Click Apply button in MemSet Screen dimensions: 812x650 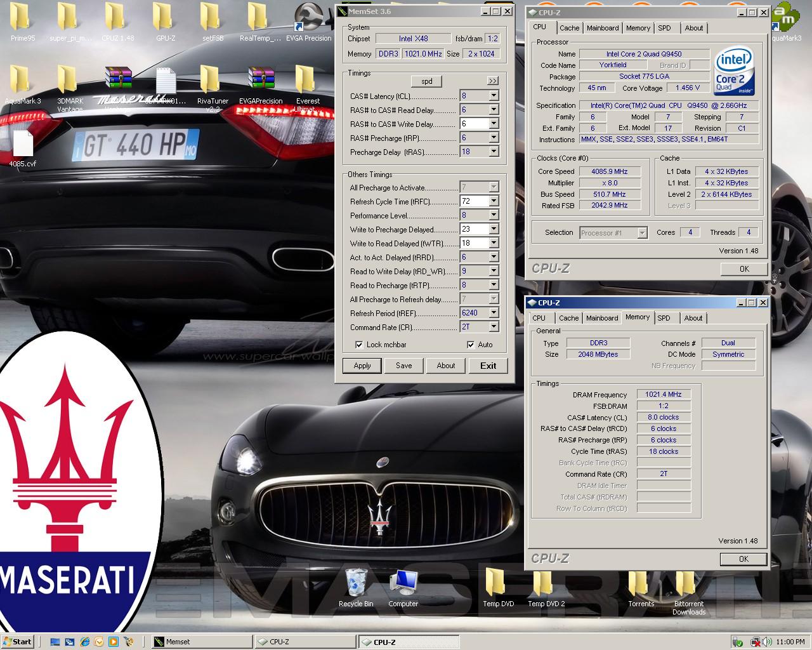point(362,366)
